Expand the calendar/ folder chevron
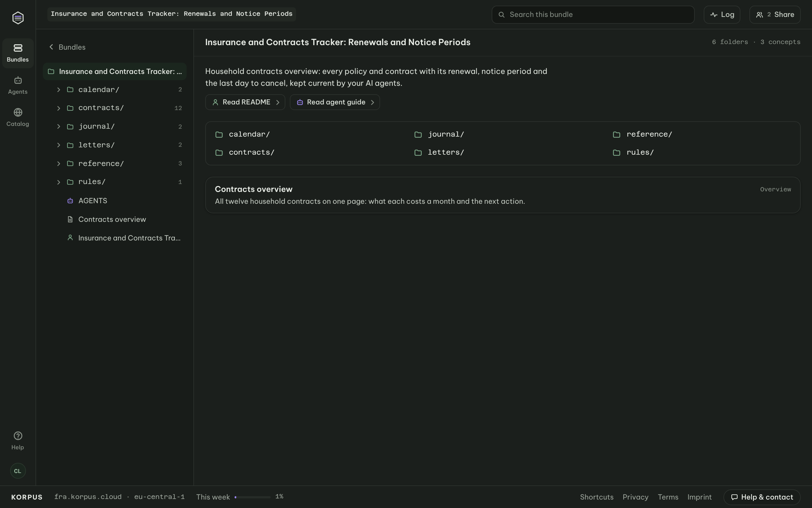 coord(59,90)
